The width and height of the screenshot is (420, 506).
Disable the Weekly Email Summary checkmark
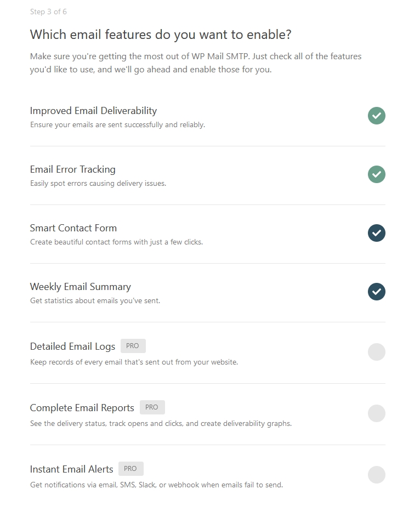pos(377,292)
